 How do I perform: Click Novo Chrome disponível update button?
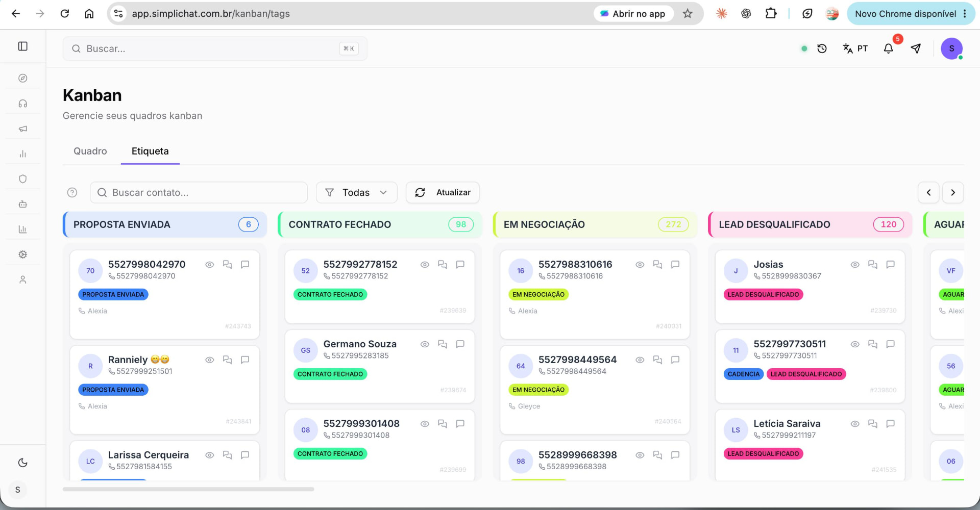911,14
